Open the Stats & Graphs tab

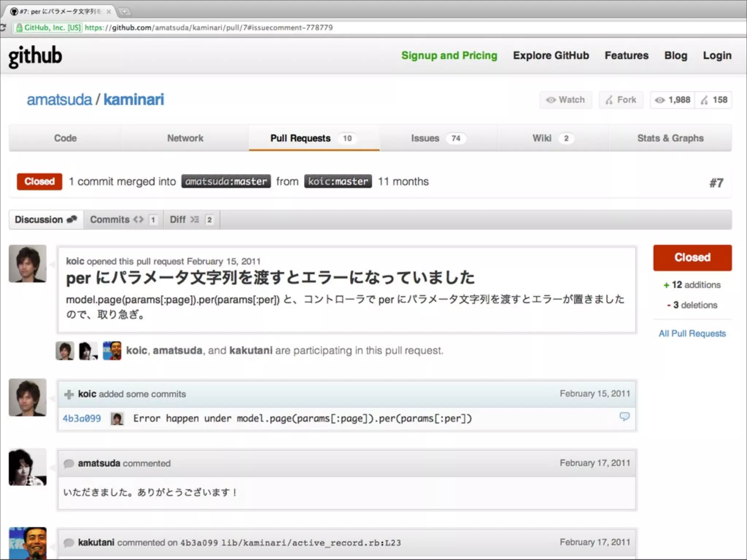(670, 138)
